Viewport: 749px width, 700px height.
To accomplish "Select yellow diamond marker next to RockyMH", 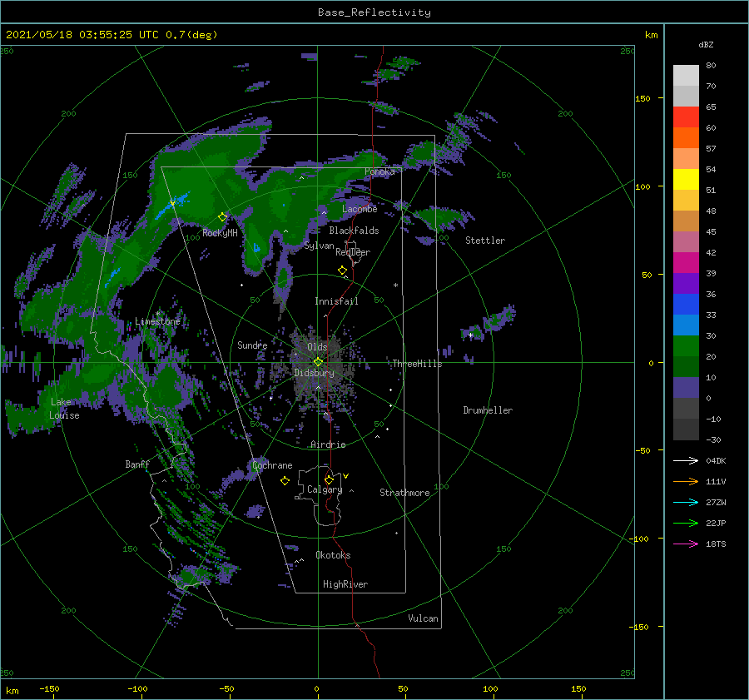I will (x=222, y=217).
